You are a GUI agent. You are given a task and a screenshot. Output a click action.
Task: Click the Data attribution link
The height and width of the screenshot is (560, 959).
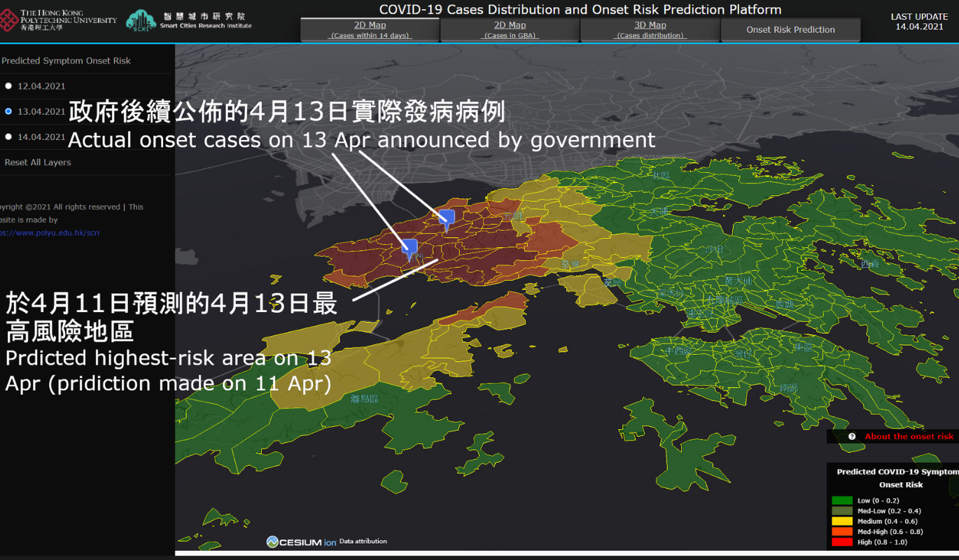[x=363, y=541]
